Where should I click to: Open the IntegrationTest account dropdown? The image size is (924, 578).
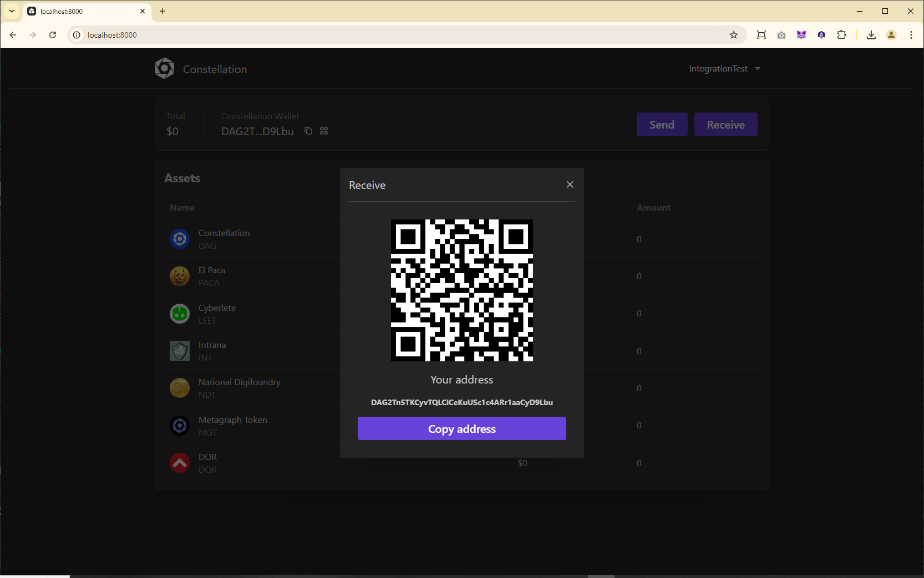724,69
